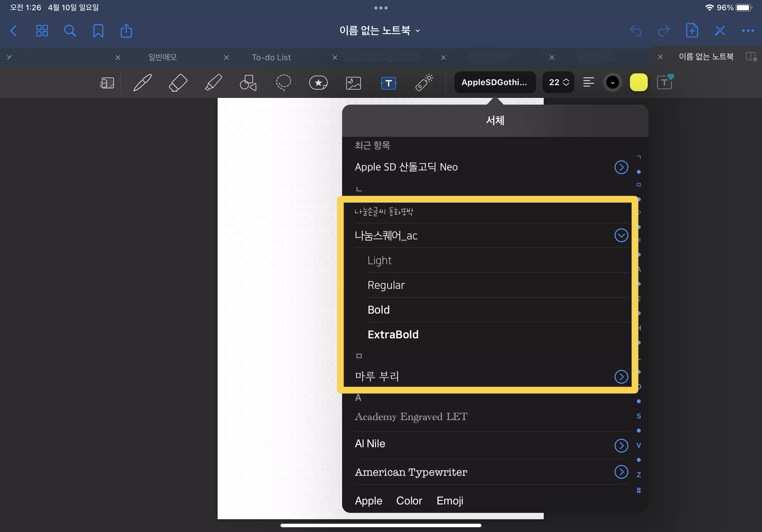Choose the Light font style
This screenshot has height=532, width=762.
pyautogui.click(x=379, y=260)
